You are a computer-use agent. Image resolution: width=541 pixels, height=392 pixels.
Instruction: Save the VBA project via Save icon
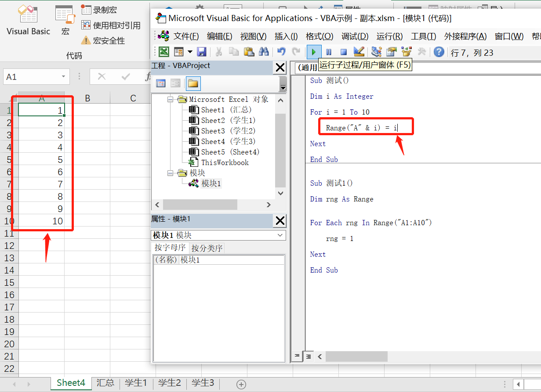(x=201, y=52)
